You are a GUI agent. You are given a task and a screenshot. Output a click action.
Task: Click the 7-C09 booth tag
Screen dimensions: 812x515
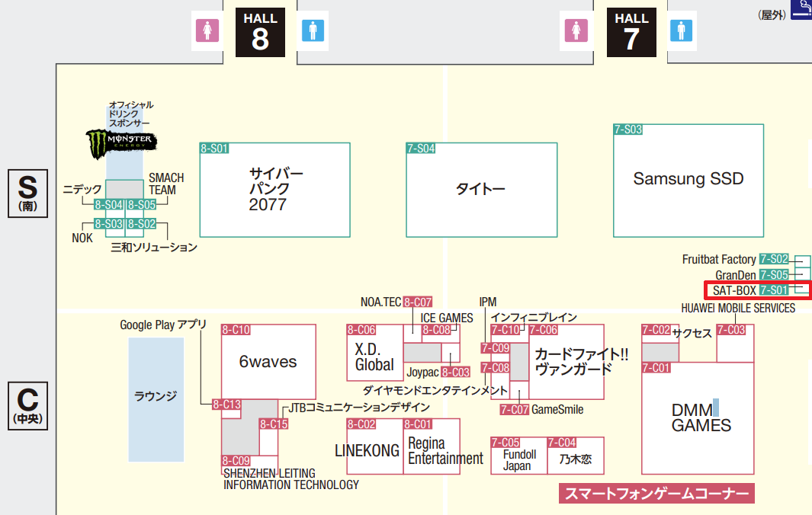click(x=496, y=348)
